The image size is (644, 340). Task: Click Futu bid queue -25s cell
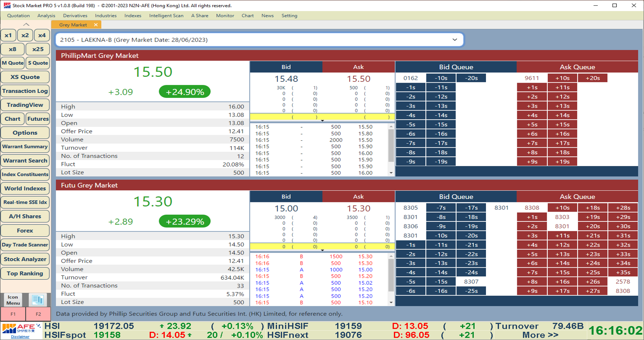[x=471, y=291]
